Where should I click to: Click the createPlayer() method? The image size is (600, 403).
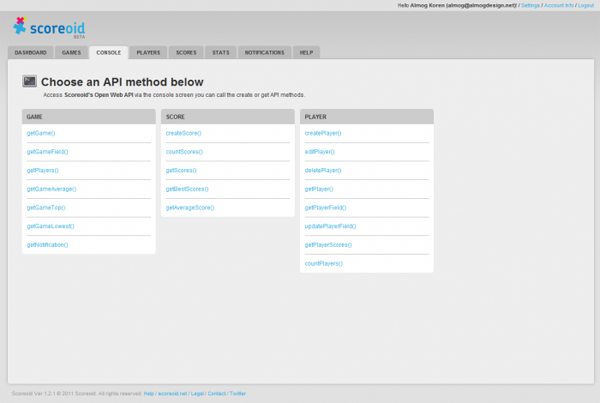[322, 132]
